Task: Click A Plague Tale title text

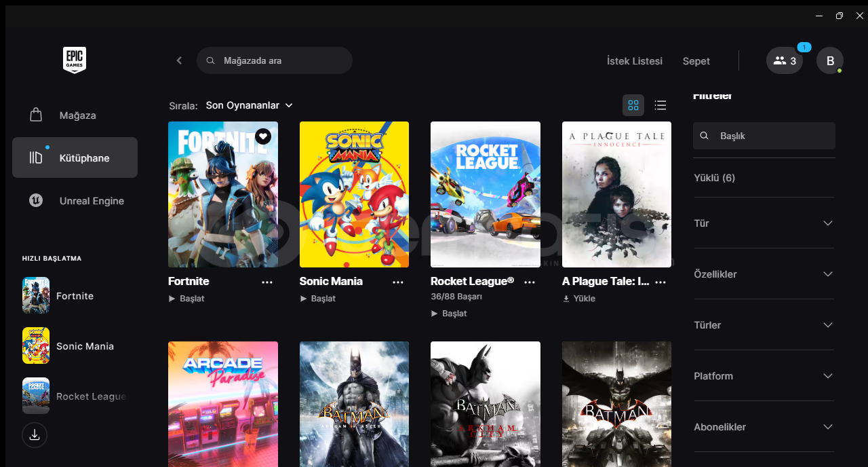Action: pos(606,281)
